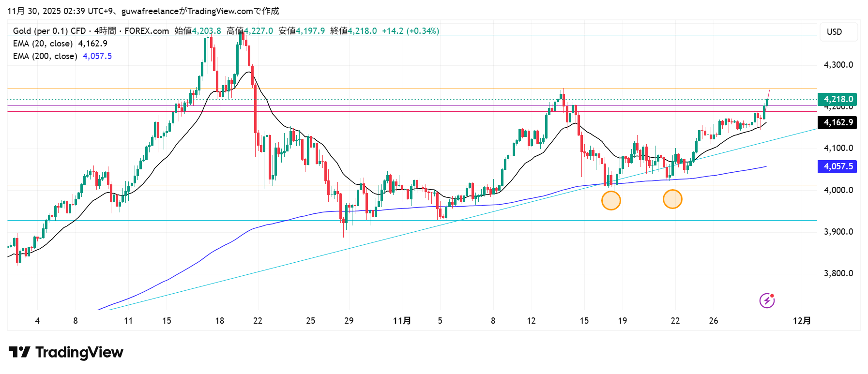Click the purple lightning bolt icon
This screenshot has width=868, height=374.
767,300
